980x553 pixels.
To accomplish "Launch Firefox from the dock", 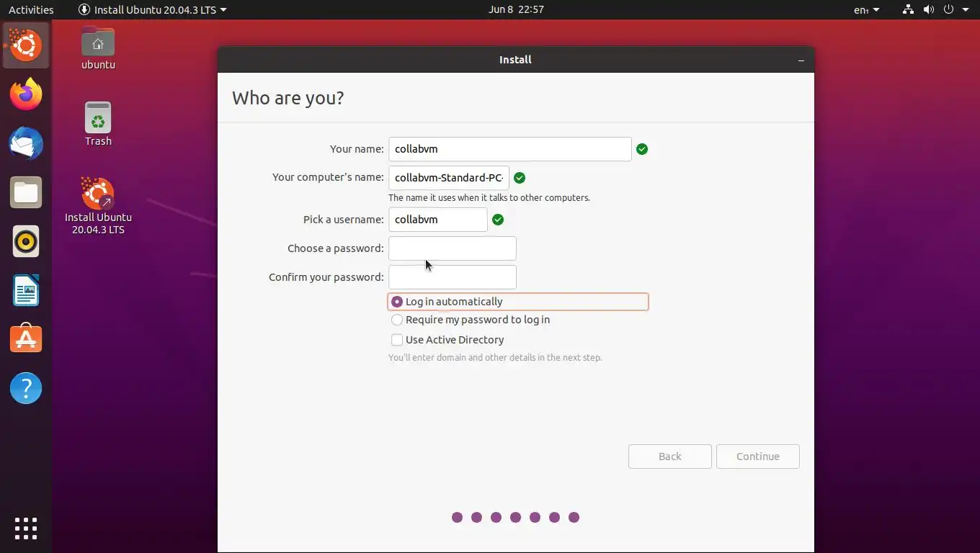I will point(26,94).
